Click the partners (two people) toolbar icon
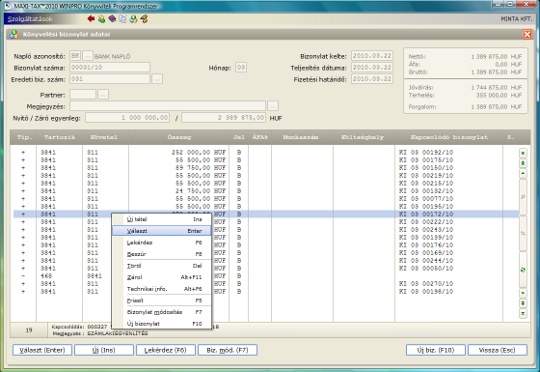Viewport: 540px width, 372px height. 101,19
